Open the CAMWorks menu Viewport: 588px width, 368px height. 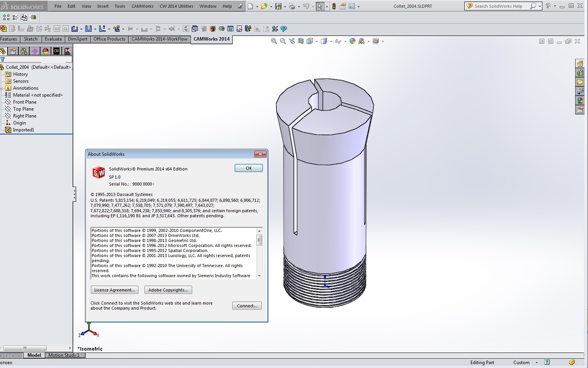tap(142, 6)
